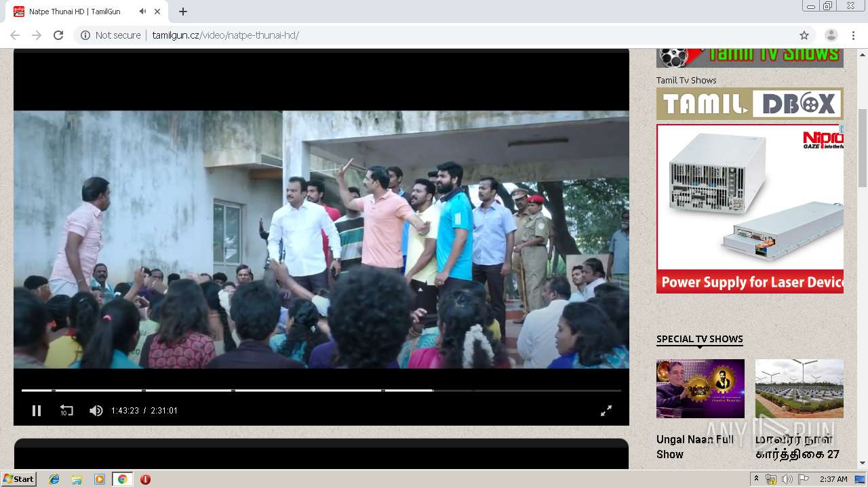Open the Tamil TV Shows banner
This screenshot has width=868, height=488.
[x=750, y=57]
